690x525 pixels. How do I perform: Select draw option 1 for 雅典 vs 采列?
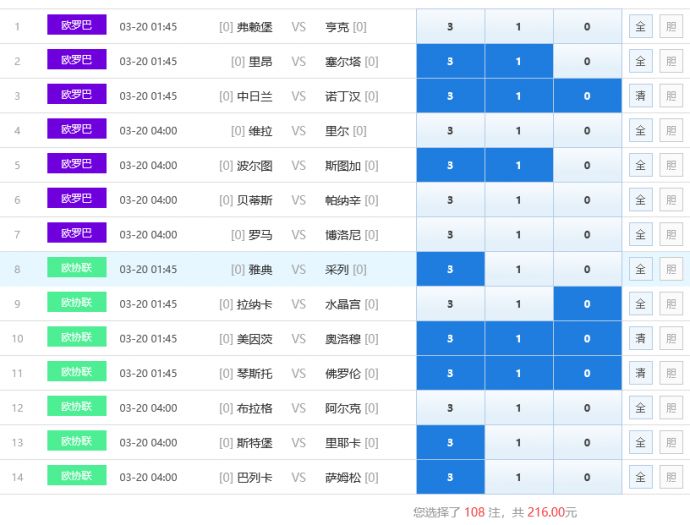coord(518,269)
